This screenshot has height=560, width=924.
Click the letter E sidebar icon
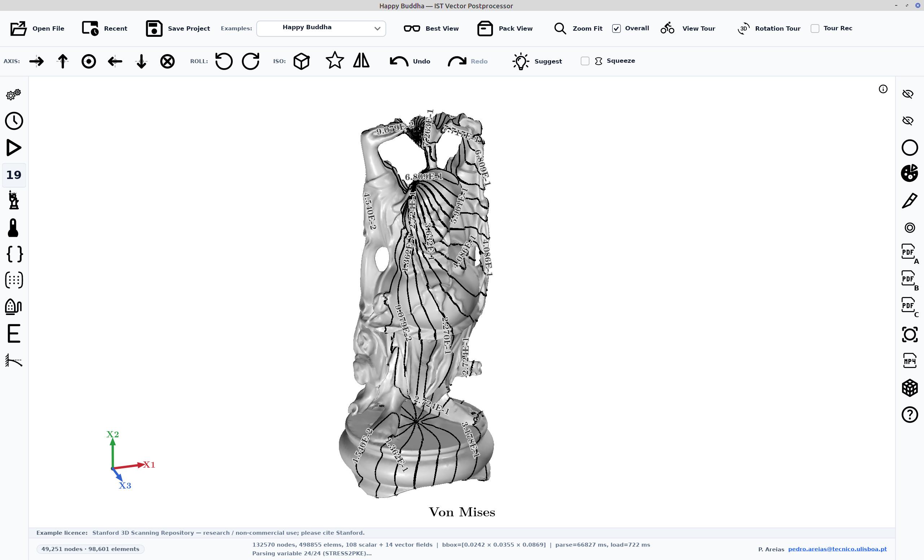point(14,334)
